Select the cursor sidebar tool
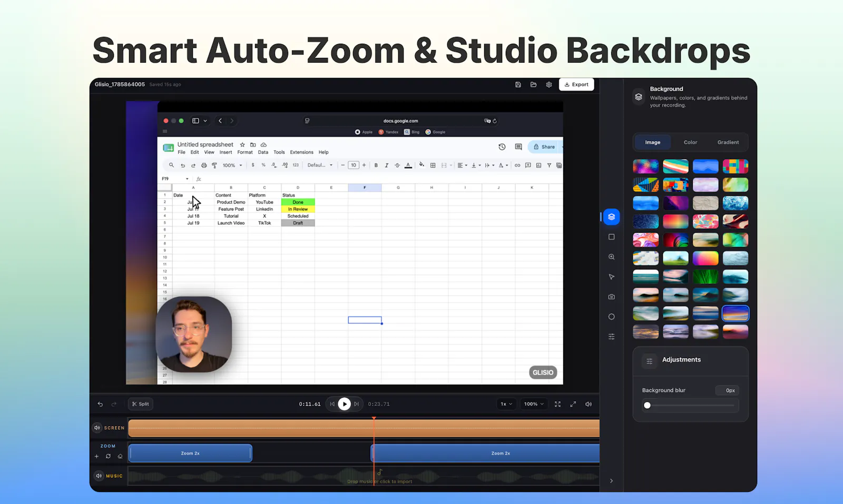The width and height of the screenshot is (843, 504). click(611, 277)
